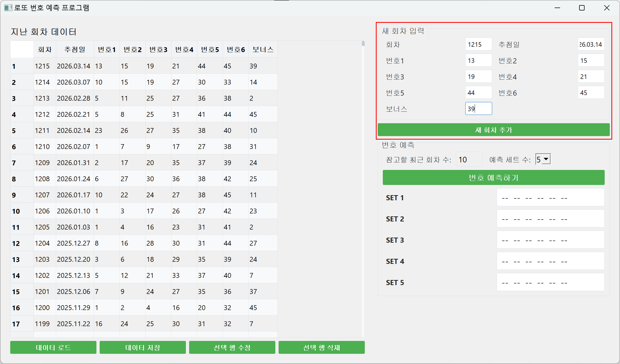This screenshot has width=620, height=364.
Task: Click 선택 행 수정 button
Action: point(232,347)
